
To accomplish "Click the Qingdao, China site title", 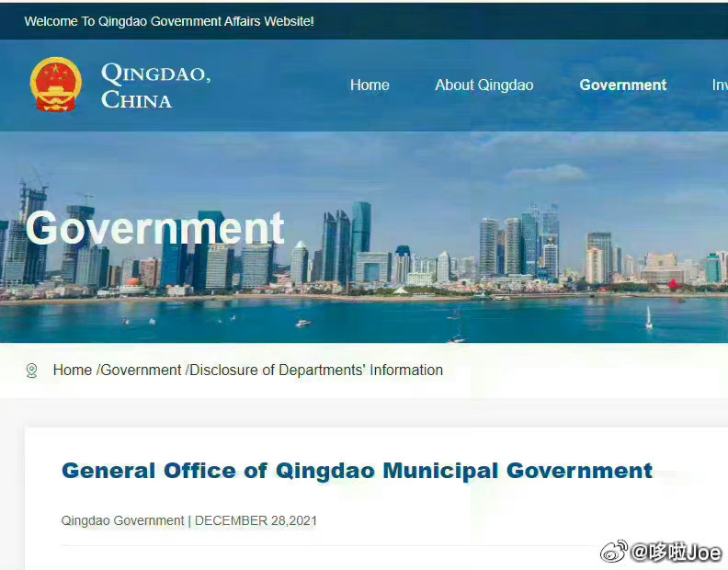I will tap(156, 85).
